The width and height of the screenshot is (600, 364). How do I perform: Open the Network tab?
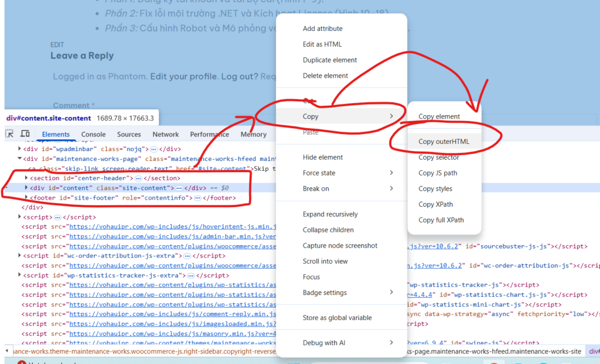pos(166,135)
